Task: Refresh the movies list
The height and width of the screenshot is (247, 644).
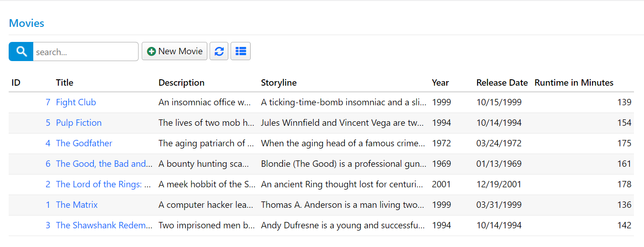Action: pos(219,51)
